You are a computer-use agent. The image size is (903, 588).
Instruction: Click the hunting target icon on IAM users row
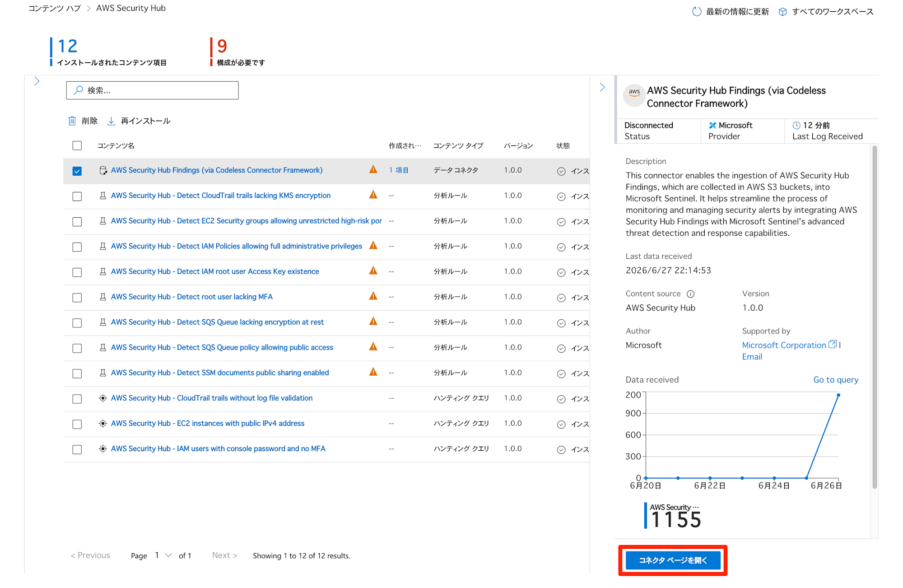(103, 448)
